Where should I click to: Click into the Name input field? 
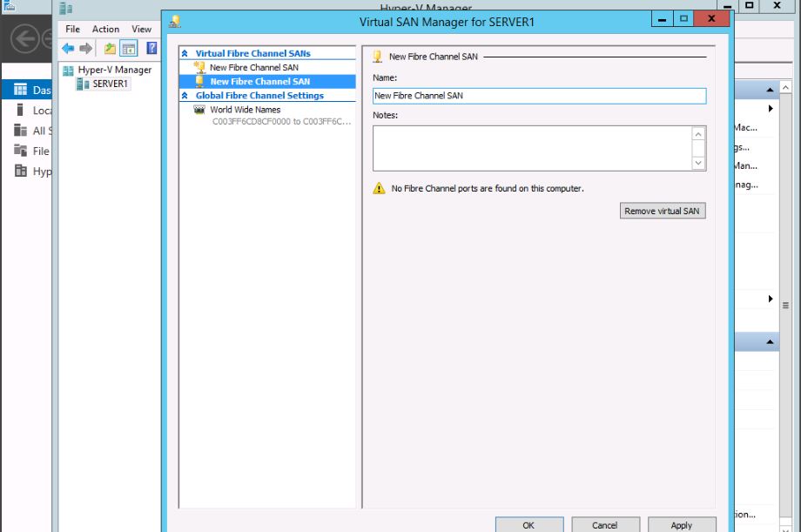[540, 96]
